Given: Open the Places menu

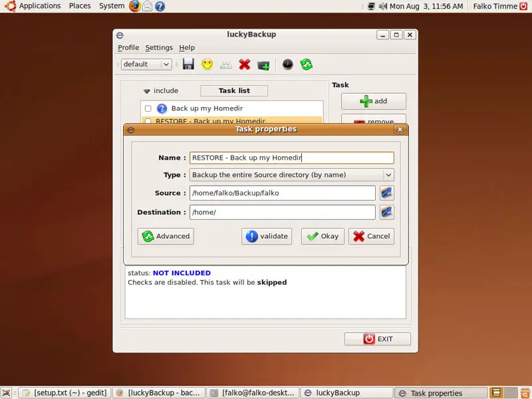Looking at the screenshot, I should click(x=80, y=6).
